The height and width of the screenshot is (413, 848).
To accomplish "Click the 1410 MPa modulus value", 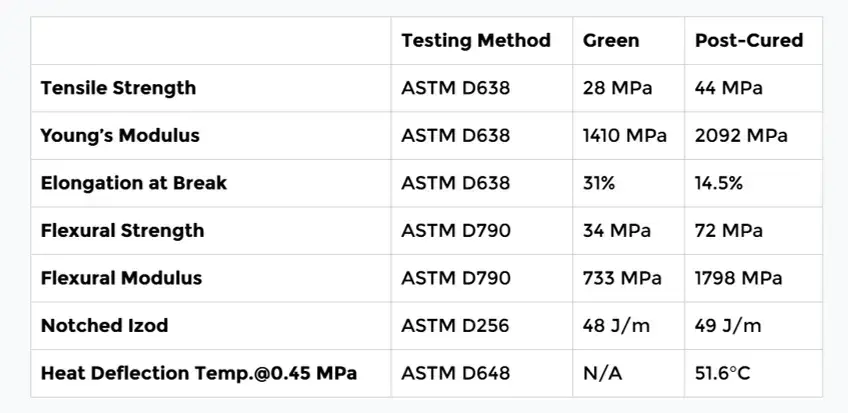I will (x=625, y=135).
